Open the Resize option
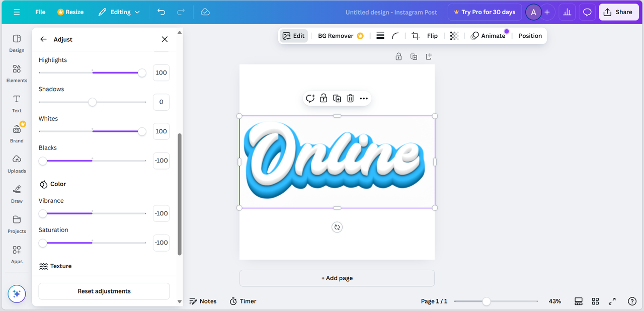 coord(70,12)
